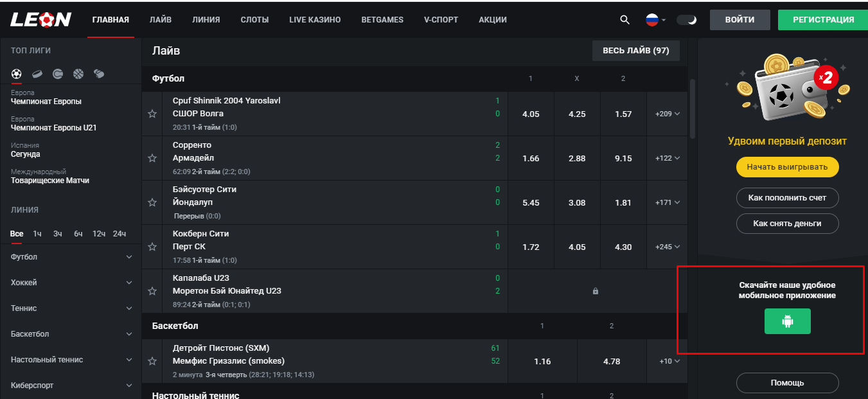The height and width of the screenshot is (399, 868).
Task: Open СЛОТЫ in top navigation
Action: point(255,20)
